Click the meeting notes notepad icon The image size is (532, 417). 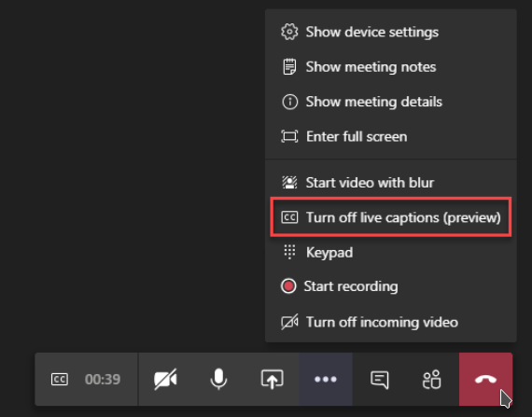tap(289, 66)
